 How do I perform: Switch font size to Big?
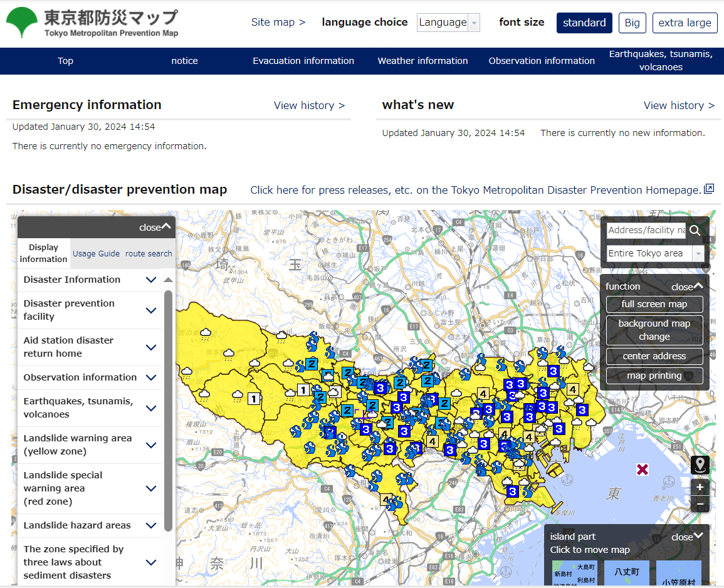click(x=632, y=23)
